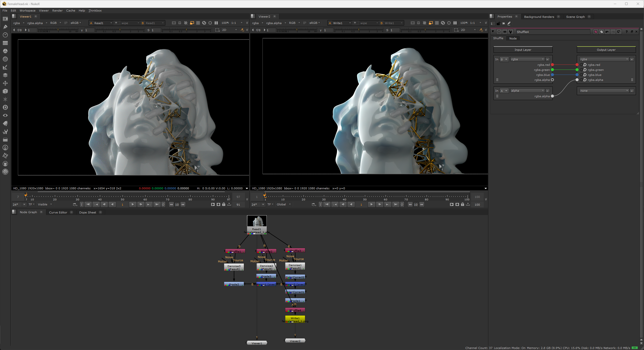Switch to the Curve Editor tab
Viewport: 644px width, 350px height.
(x=58, y=212)
